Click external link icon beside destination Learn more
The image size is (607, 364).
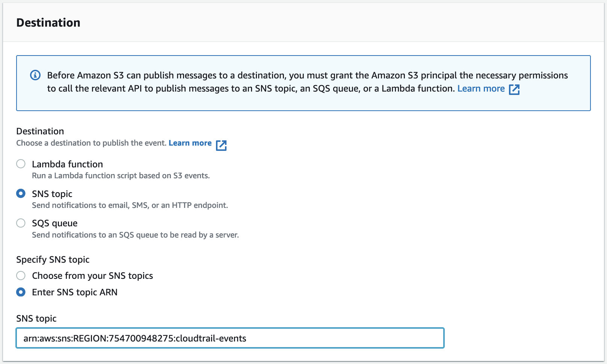point(221,145)
